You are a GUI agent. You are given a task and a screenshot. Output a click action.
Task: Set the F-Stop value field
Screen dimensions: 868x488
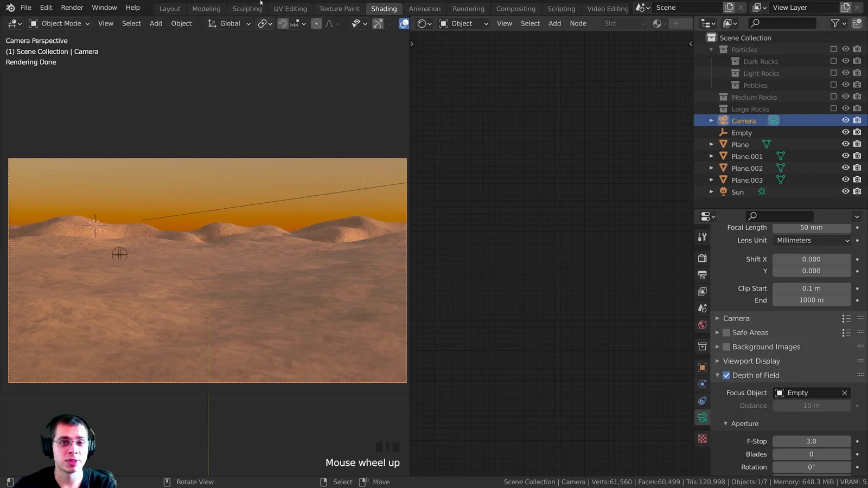coord(812,441)
